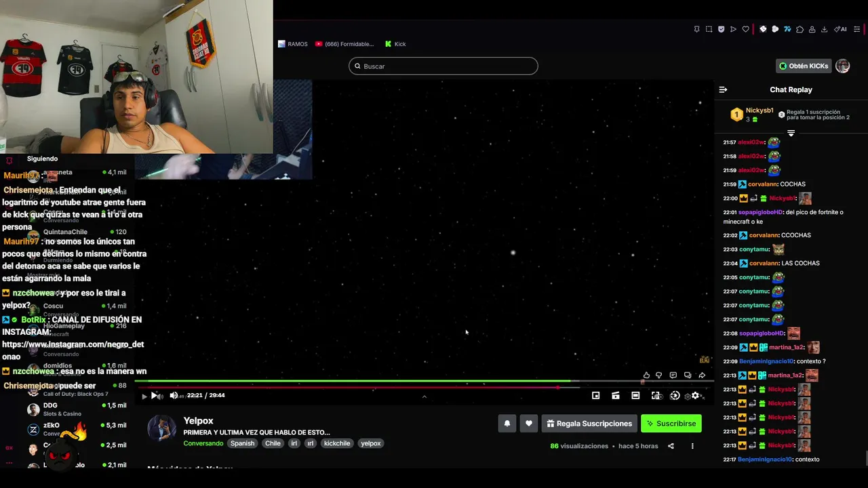Select the kickchile tag

(x=337, y=443)
